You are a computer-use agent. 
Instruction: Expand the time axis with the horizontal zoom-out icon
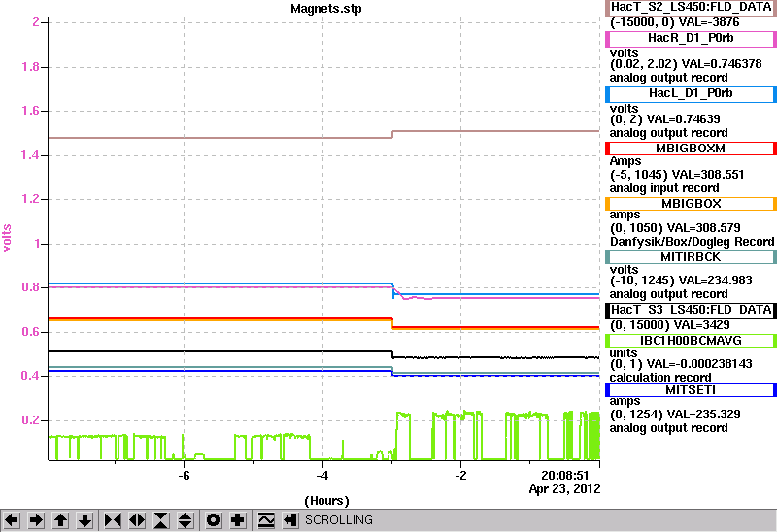[137, 520]
